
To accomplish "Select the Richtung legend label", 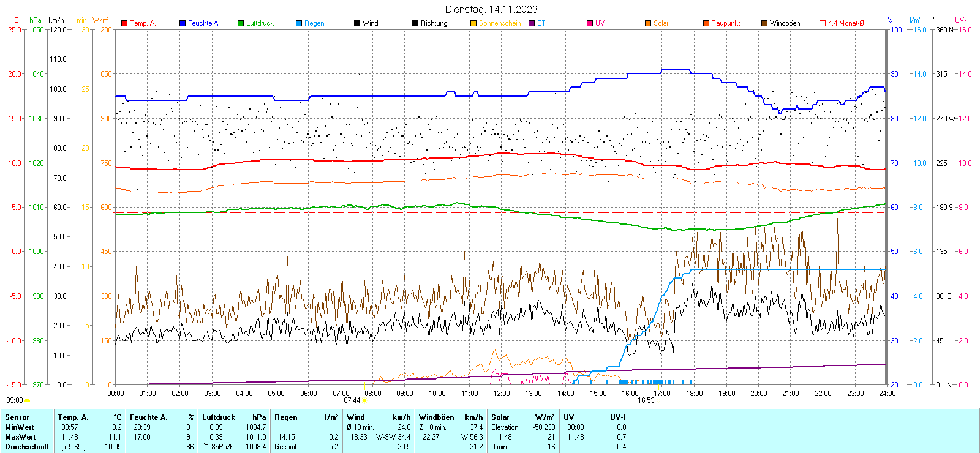I will [434, 23].
